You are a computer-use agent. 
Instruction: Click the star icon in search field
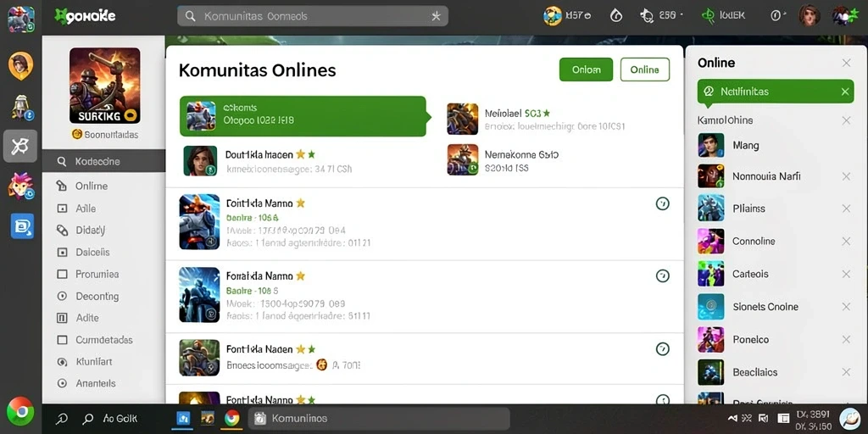point(437,16)
